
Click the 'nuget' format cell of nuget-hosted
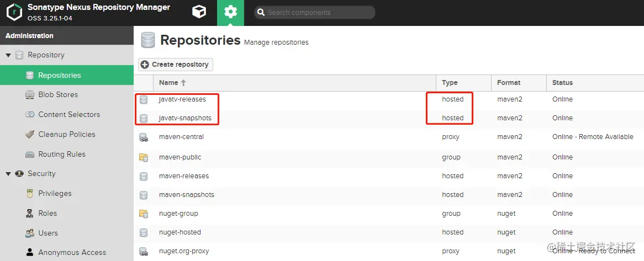pyautogui.click(x=506, y=232)
